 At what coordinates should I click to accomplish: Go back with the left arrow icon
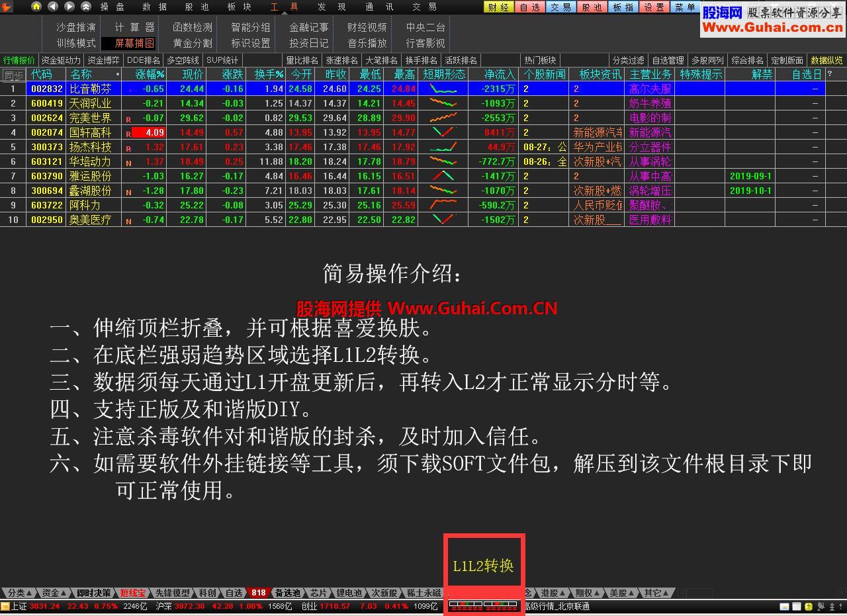[53, 7]
